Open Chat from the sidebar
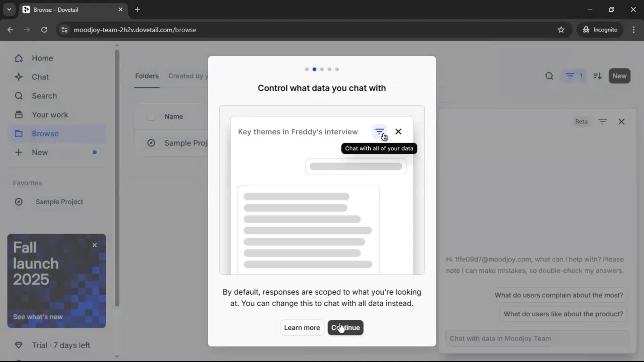 click(x=40, y=77)
